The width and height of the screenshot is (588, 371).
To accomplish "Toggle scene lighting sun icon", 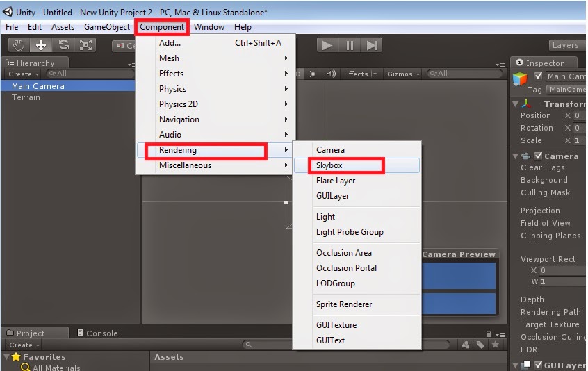I will [313, 74].
